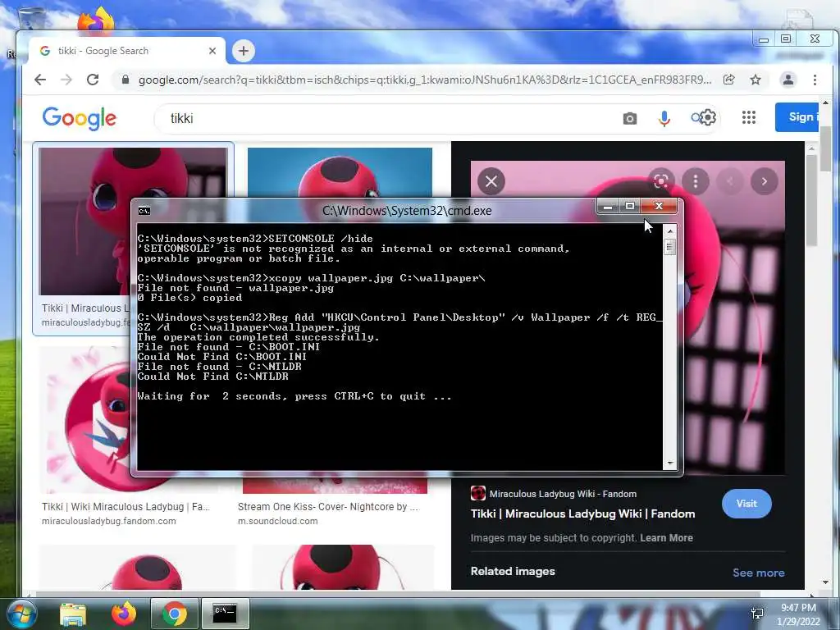The width and height of the screenshot is (840, 630).
Task: Click m.soundcloud.com source text
Action: pyautogui.click(x=277, y=521)
